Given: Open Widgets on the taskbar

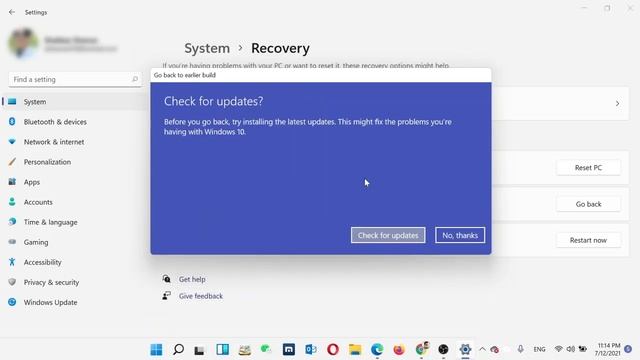Looking at the screenshot, I should pos(222,349).
